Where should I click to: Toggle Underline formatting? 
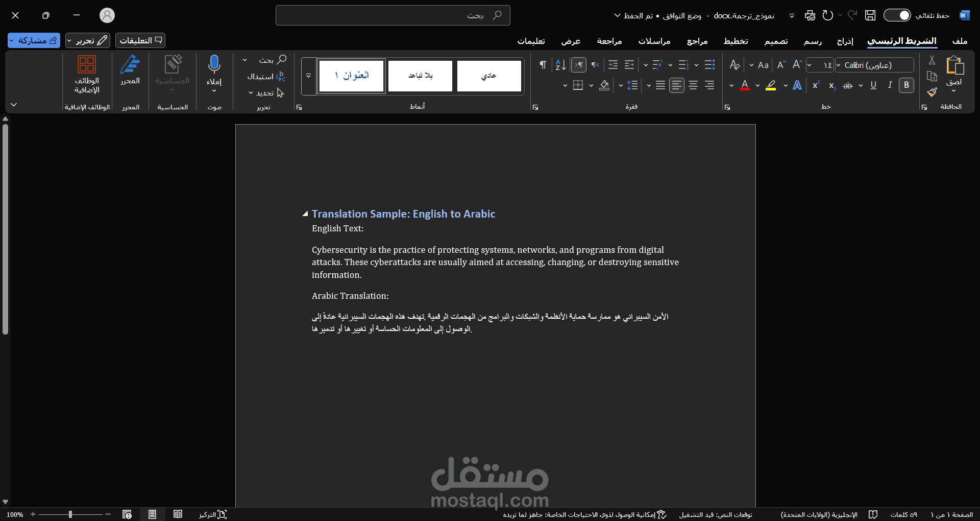tap(873, 85)
